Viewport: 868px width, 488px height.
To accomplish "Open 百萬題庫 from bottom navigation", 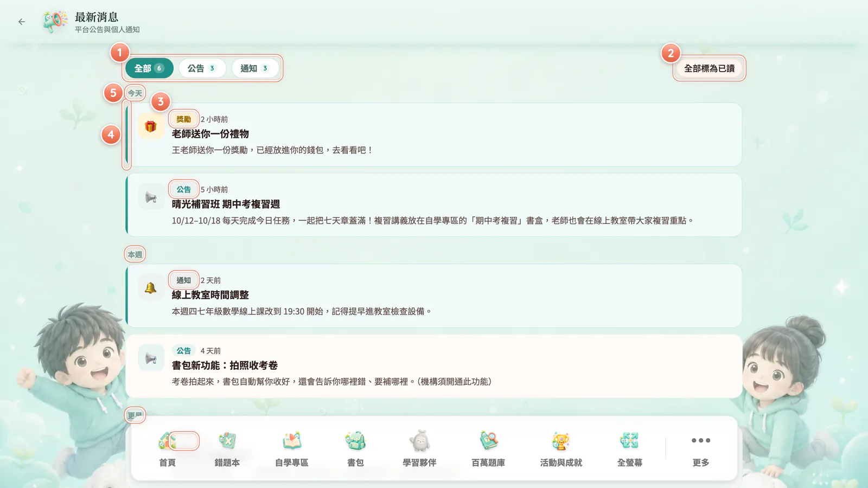I will point(488,449).
